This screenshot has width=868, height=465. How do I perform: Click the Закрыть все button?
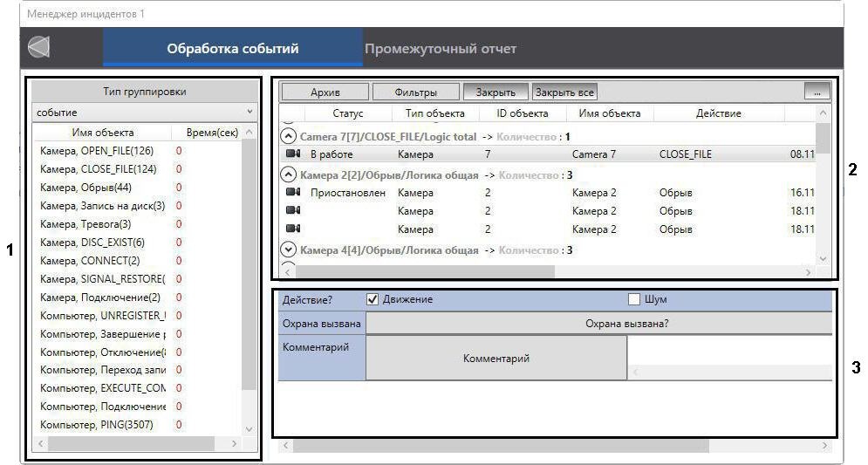tap(564, 92)
